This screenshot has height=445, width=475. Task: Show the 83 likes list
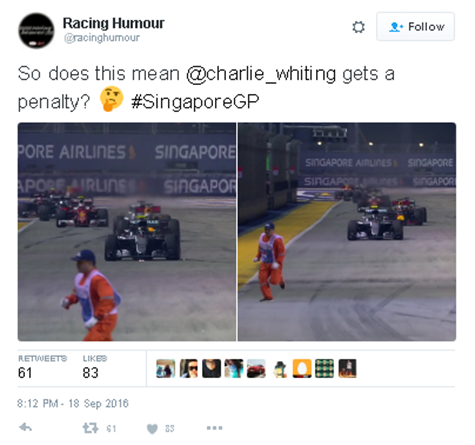click(x=95, y=367)
